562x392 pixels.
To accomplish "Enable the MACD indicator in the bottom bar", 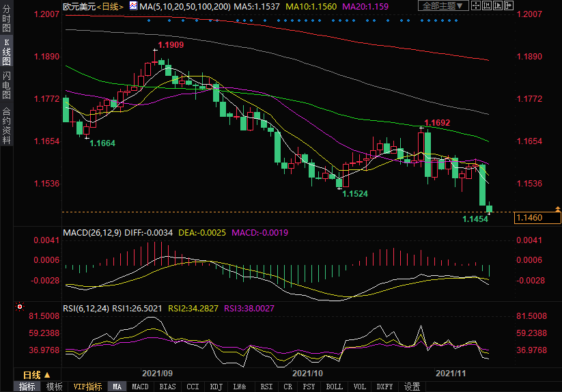I will [x=140, y=387].
